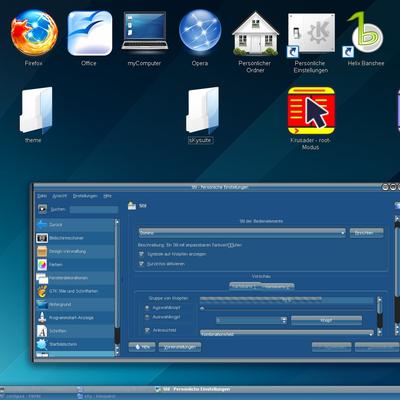The image size is (400, 400).
Task: Click the Knopf preview button
Action: pyautogui.click(x=326, y=320)
